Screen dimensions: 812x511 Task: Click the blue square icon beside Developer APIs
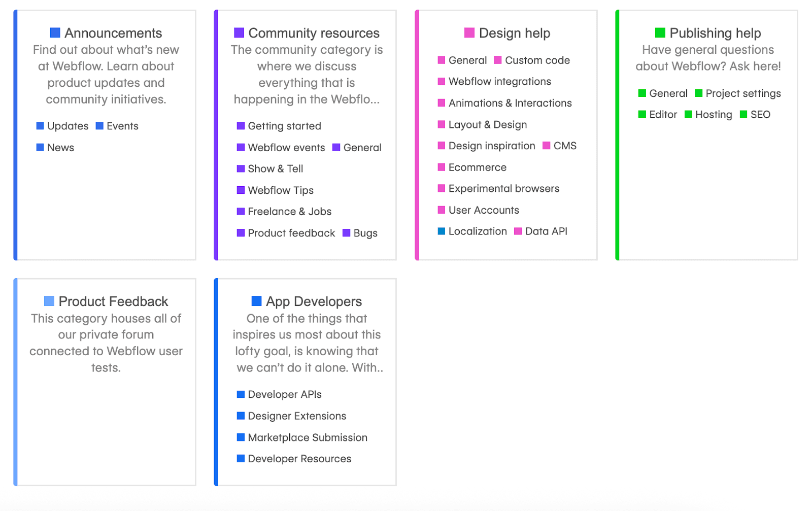(241, 394)
